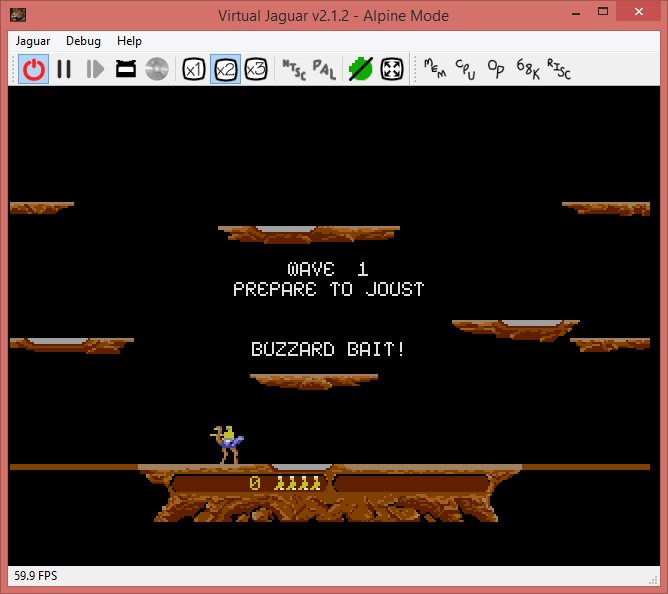Viewport: 668px width, 594px height.
Task: Click the Virtual Jaguar title bar icon
Action: tap(18, 15)
